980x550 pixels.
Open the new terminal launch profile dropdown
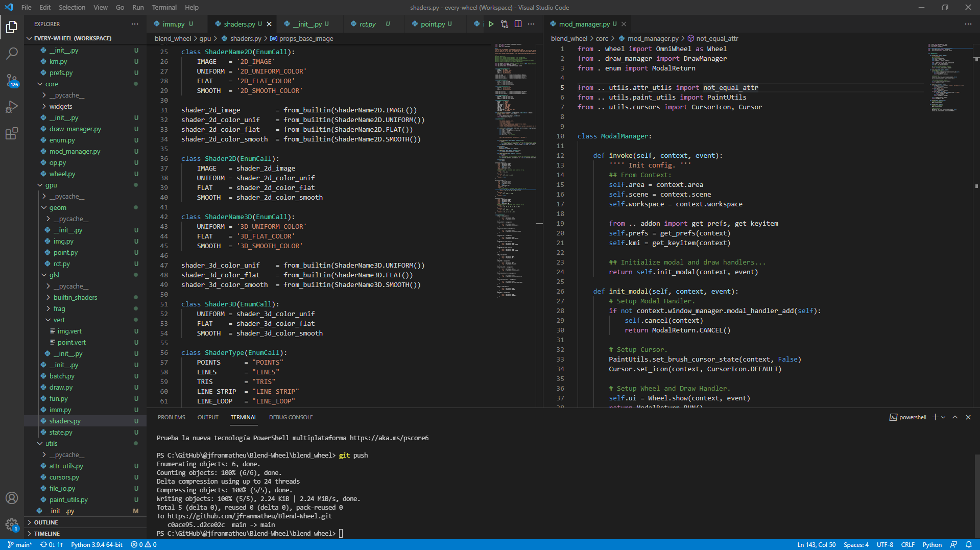point(943,417)
